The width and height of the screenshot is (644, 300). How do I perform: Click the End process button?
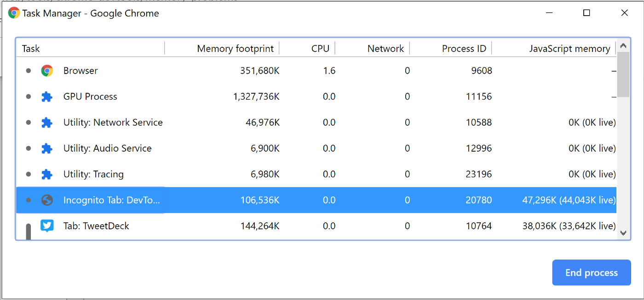591,272
